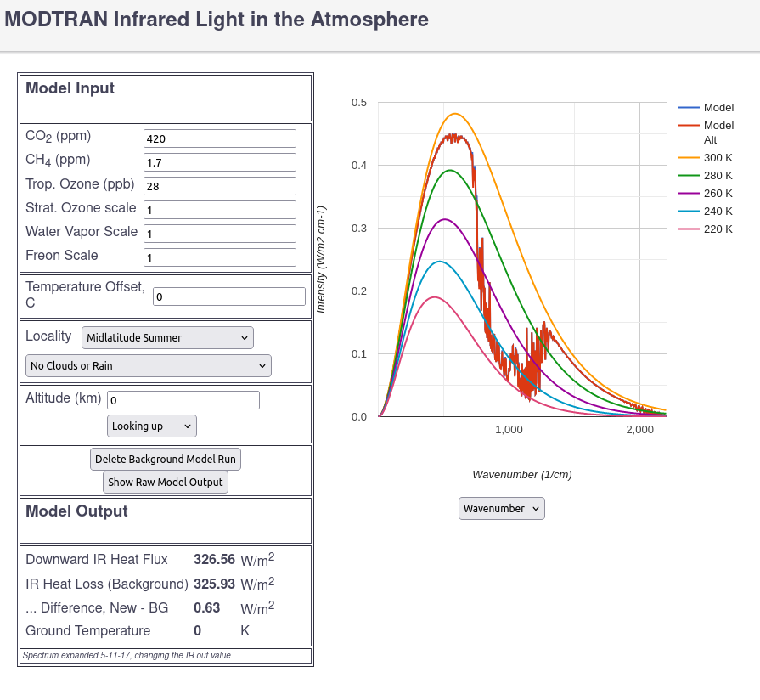
Task: Click the 0.1 y-axis tick label
Action: 359,354
